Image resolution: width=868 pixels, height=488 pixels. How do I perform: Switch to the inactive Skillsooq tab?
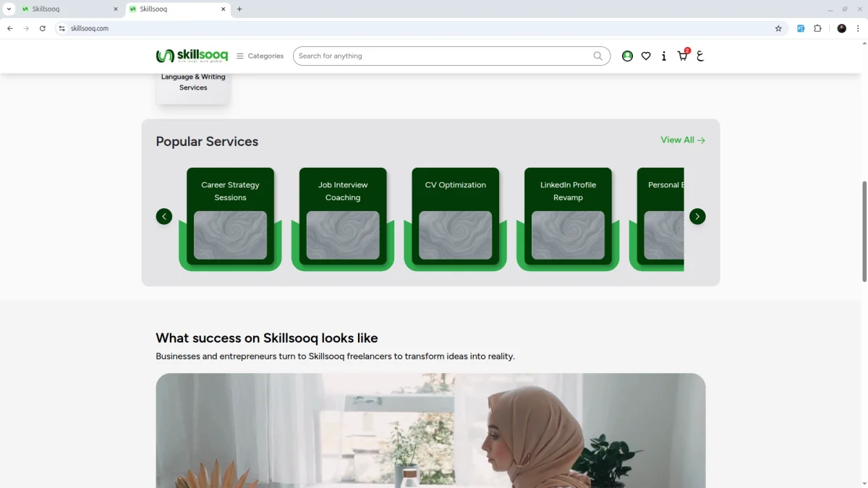tap(69, 9)
